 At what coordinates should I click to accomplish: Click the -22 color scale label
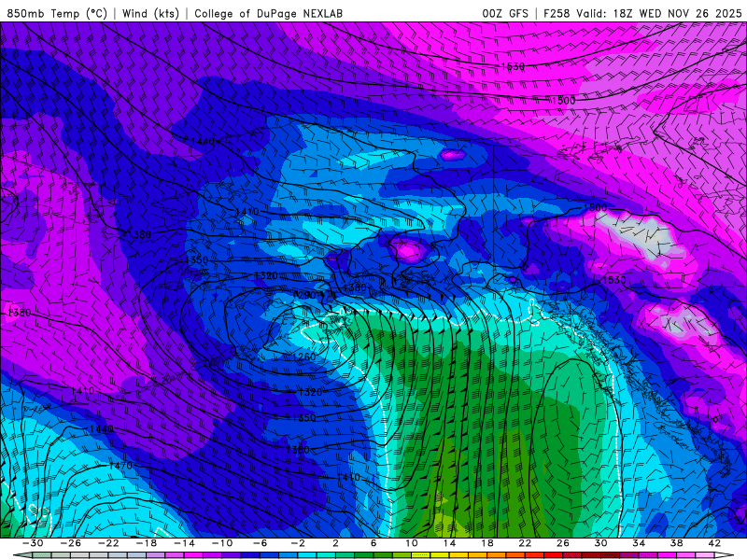[108, 543]
